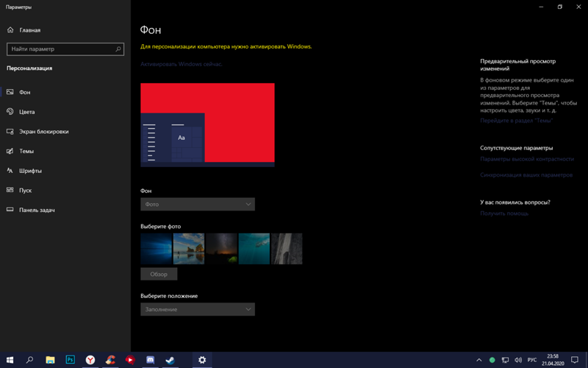
Task: Open Синхронизация ваших параметров link
Action: click(526, 175)
